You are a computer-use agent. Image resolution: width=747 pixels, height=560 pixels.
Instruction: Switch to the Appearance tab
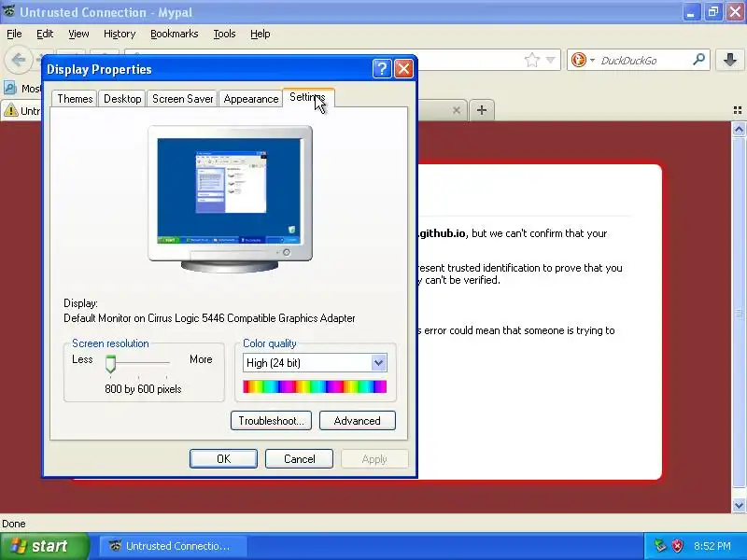point(250,99)
